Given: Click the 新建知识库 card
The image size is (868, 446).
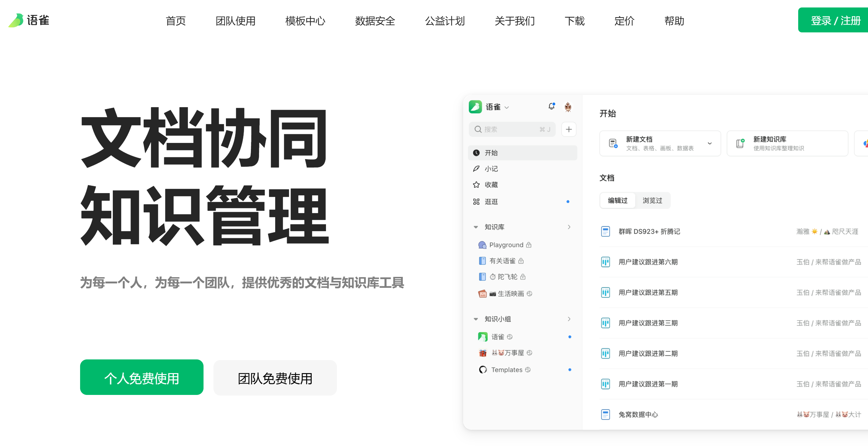Looking at the screenshot, I should pos(787,143).
